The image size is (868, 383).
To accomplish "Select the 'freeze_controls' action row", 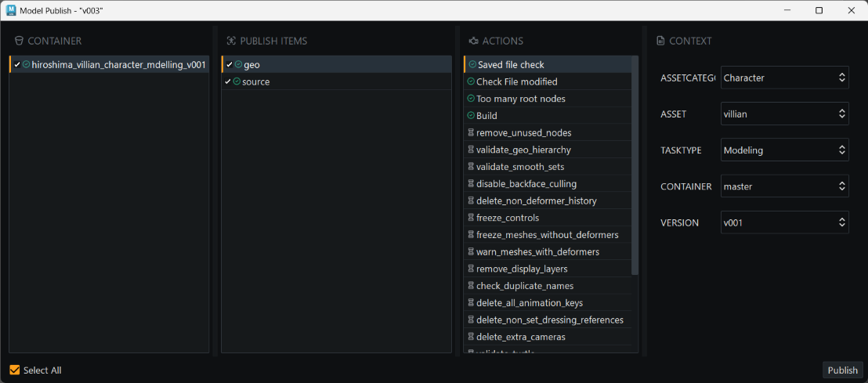I will [x=548, y=218].
